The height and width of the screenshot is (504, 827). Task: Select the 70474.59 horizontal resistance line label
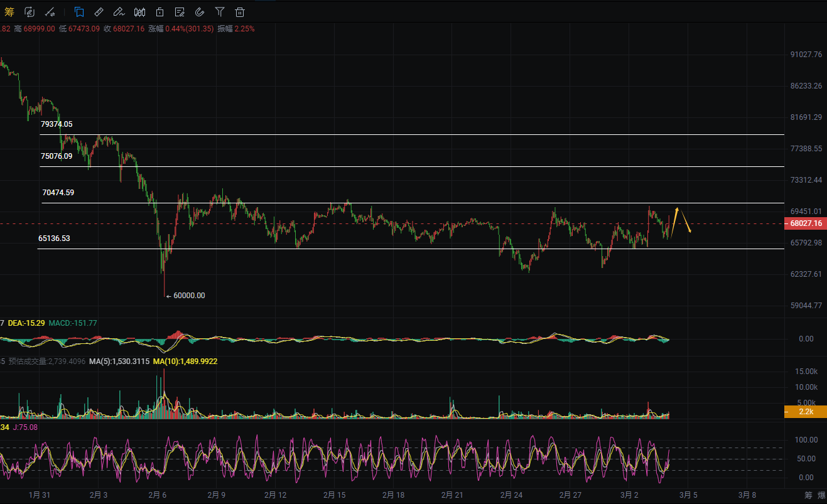[58, 193]
